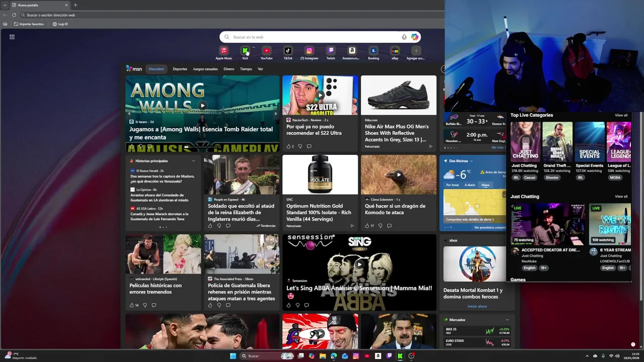Click Comprobar más detalles de alerta
644x362 pixels.
pos(470,219)
